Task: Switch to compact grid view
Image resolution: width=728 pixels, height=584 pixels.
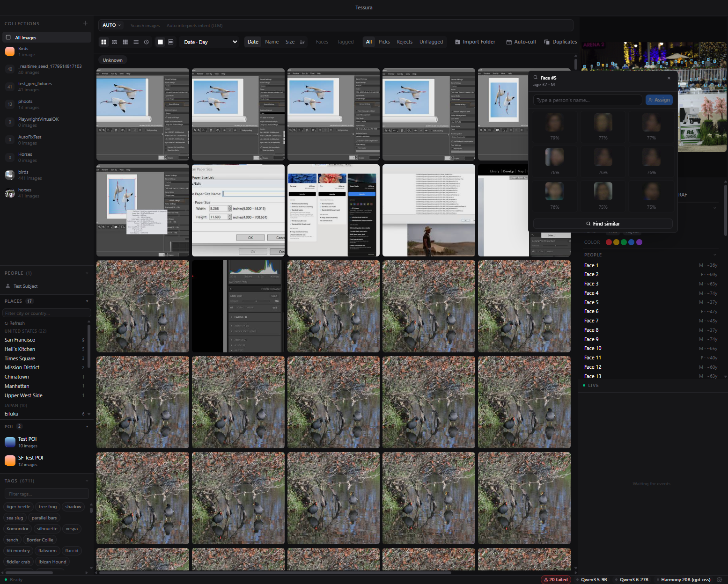Action: point(115,42)
